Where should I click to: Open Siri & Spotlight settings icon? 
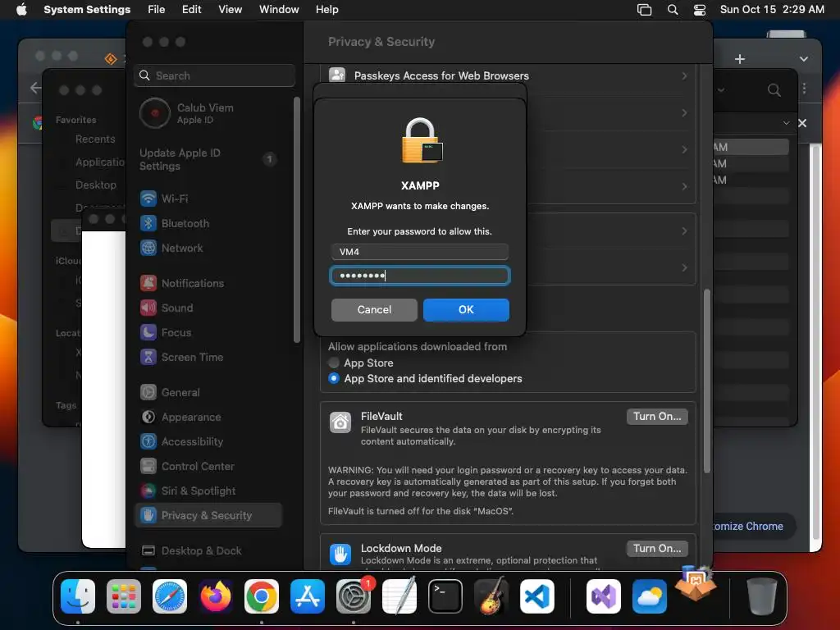click(148, 491)
